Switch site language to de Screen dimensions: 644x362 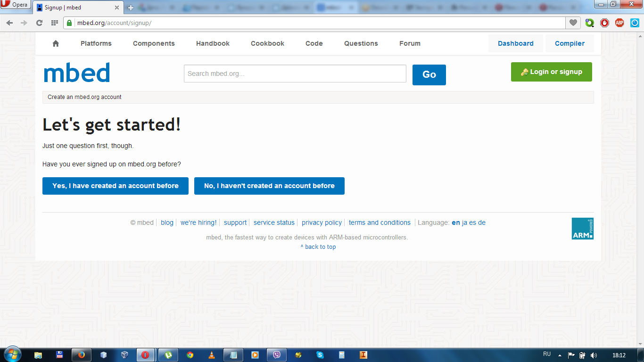tap(482, 222)
